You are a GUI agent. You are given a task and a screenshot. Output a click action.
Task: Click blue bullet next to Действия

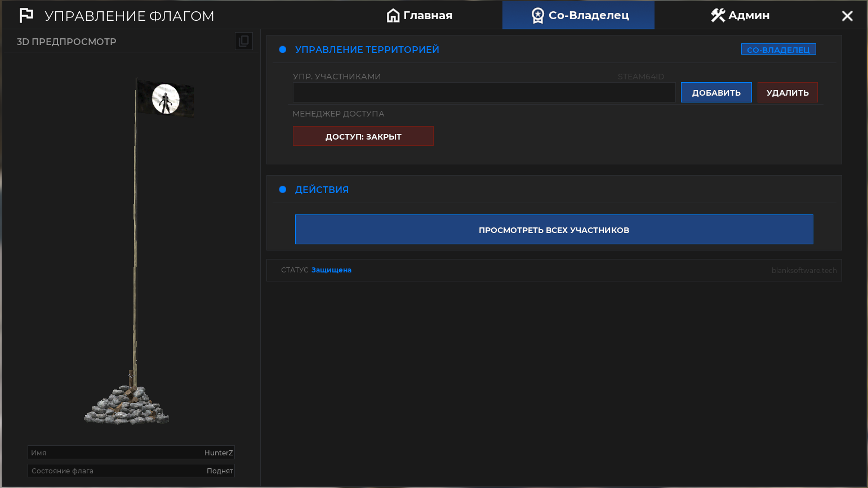point(283,190)
